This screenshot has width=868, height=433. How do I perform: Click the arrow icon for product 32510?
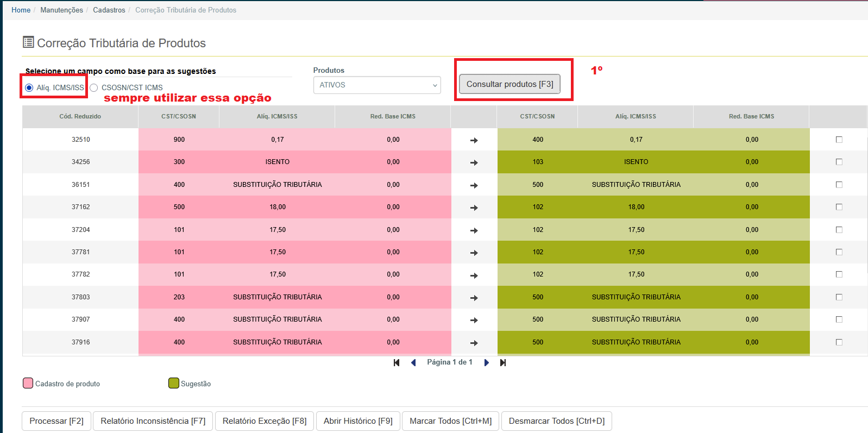474,140
